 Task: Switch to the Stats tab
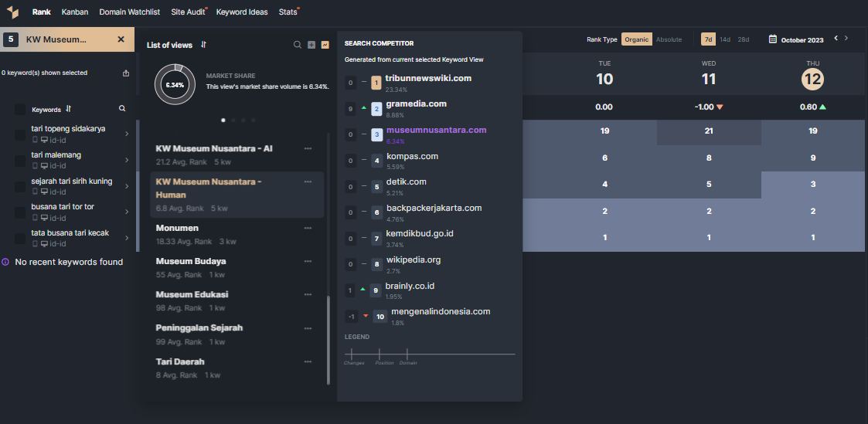tap(288, 12)
